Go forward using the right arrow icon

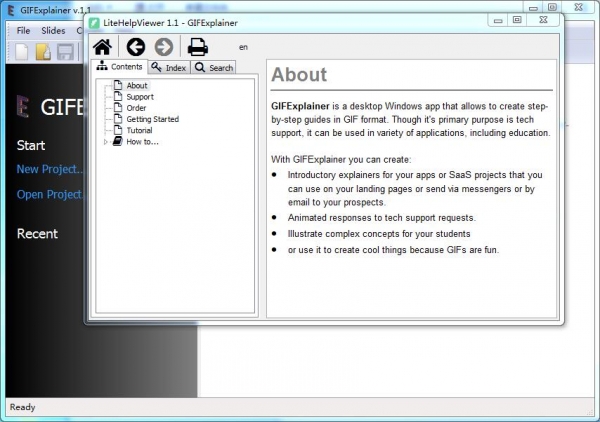(164, 46)
